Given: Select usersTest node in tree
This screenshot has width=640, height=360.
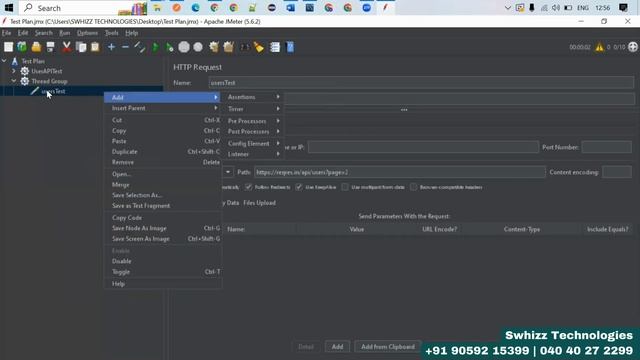Looking at the screenshot, I should [53, 91].
